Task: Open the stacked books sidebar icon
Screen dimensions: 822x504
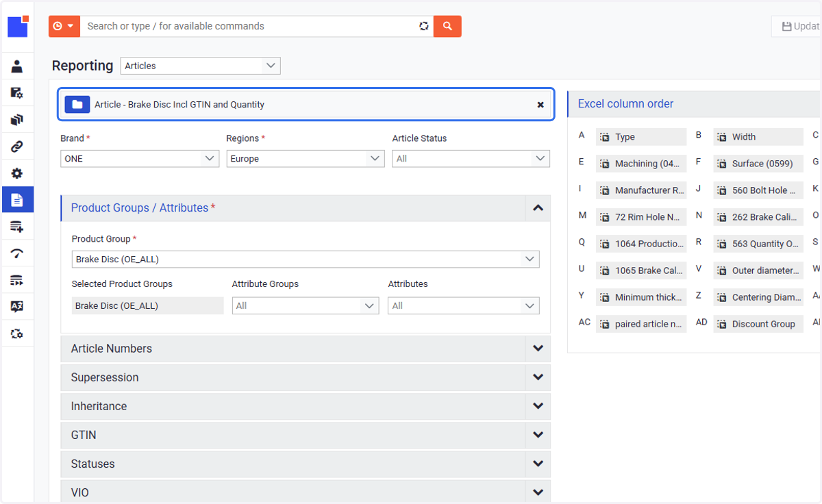Action: tap(17, 120)
